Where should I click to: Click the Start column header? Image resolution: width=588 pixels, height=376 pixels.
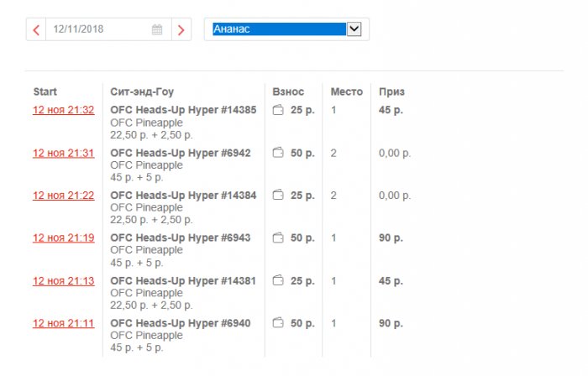(x=45, y=91)
